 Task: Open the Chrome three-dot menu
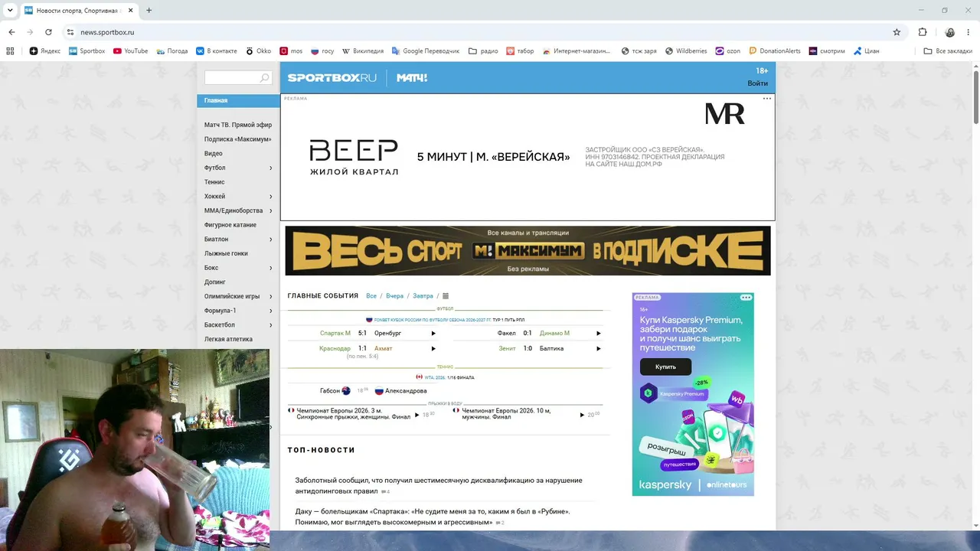pyautogui.click(x=969, y=32)
